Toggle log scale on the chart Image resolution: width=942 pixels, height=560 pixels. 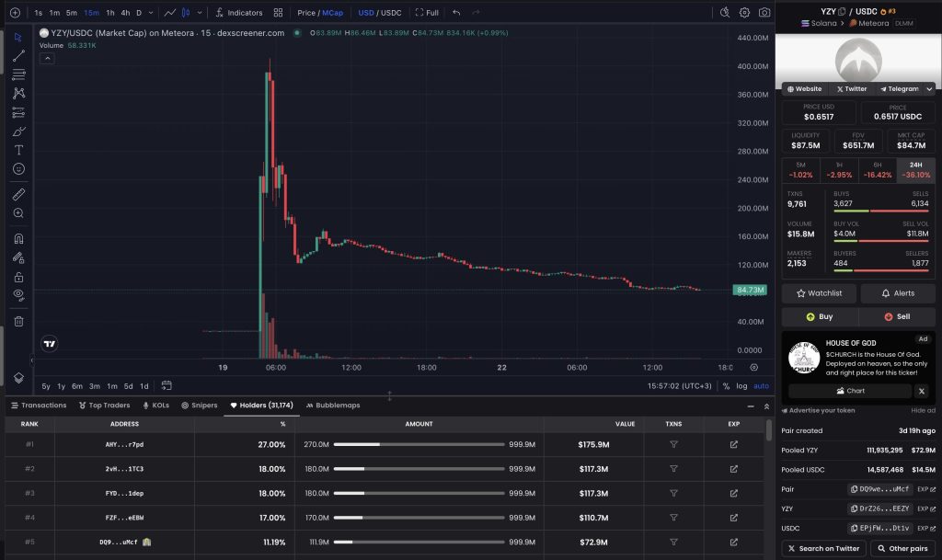pyautogui.click(x=741, y=386)
